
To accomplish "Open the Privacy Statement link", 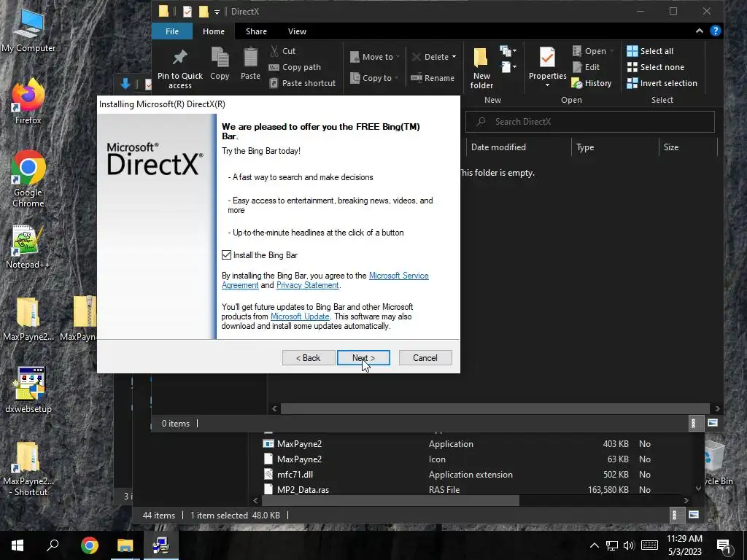I will [x=308, y=285].
